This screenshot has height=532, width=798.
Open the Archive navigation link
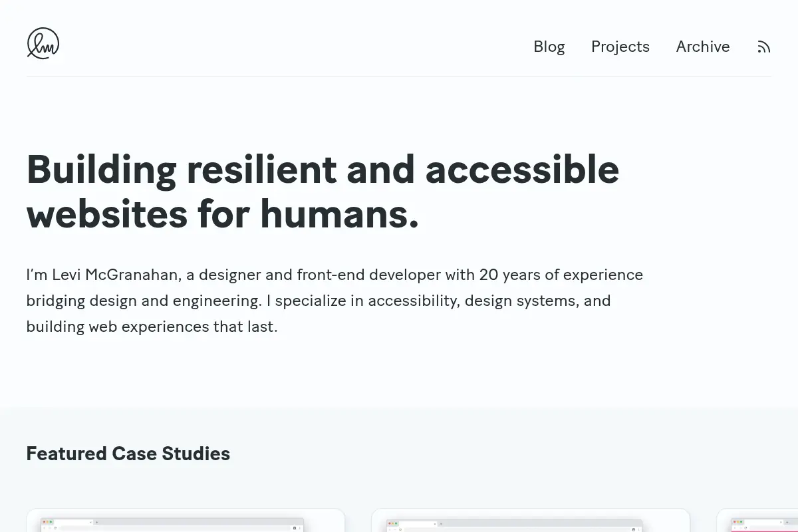703,47
